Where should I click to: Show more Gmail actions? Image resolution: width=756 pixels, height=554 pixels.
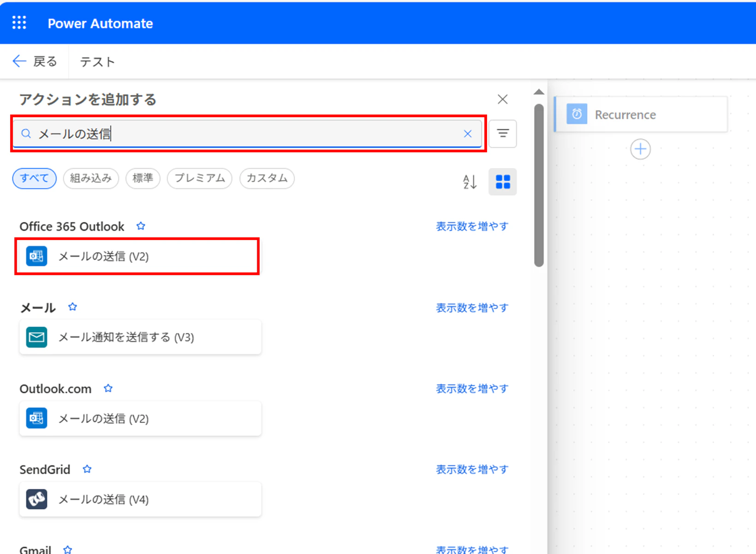472,549
